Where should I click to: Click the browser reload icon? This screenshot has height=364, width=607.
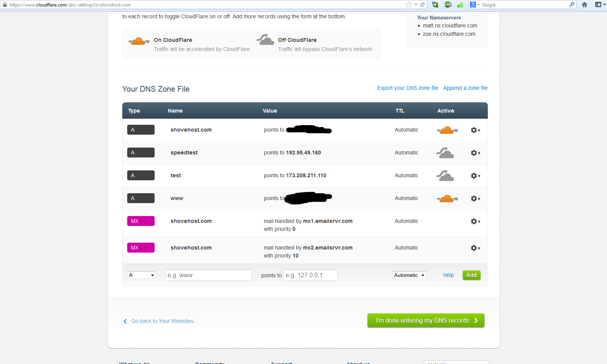tap(422, 5)
